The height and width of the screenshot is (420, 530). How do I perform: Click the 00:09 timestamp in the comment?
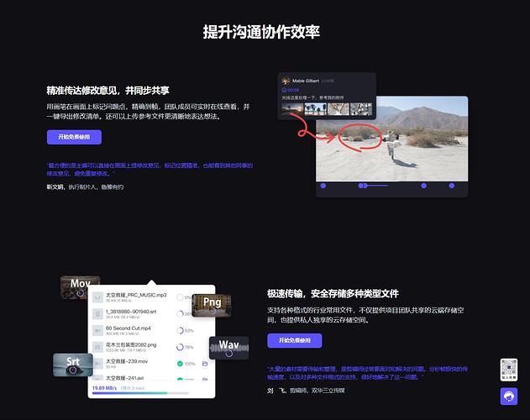click(292, 90)
